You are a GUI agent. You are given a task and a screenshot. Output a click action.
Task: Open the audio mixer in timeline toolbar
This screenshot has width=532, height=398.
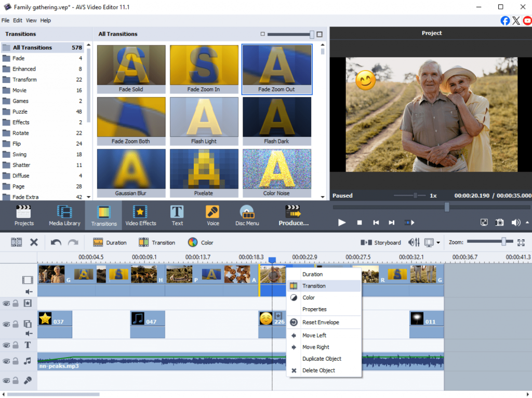click(x=414, y=242)
